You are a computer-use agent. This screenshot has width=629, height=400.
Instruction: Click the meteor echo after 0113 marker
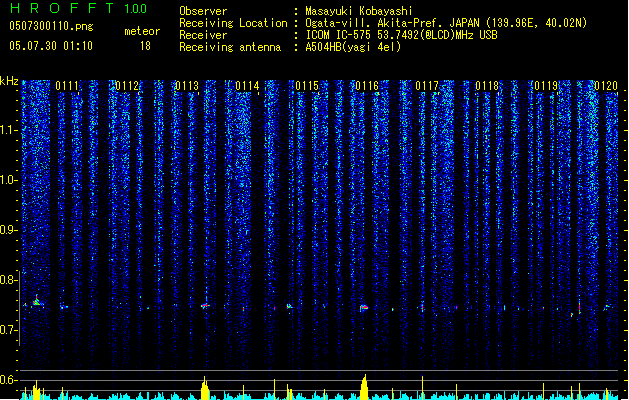tap(205, 306)
